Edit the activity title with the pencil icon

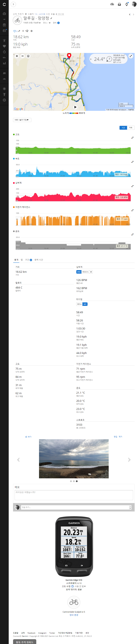[x=51, y=18]
